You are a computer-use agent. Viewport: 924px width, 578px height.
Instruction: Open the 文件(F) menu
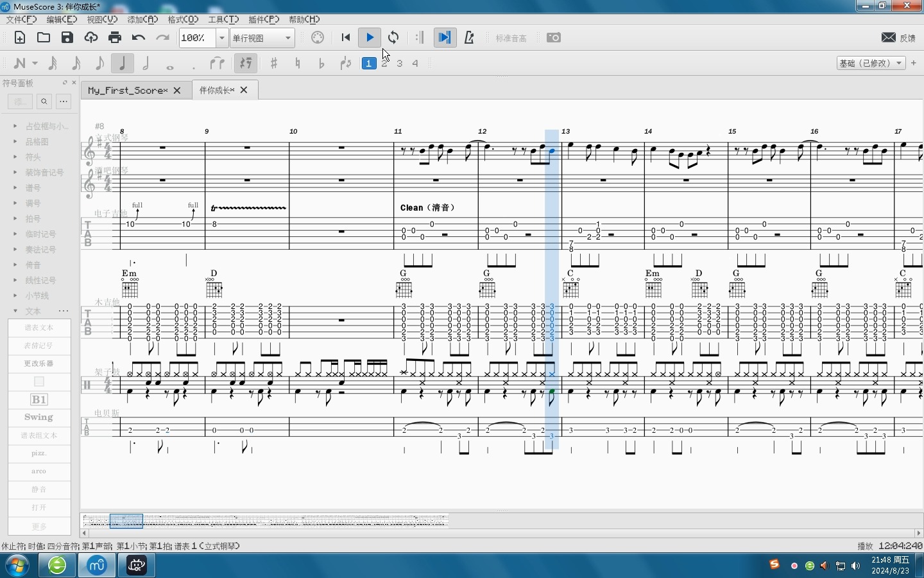coord(21,19)
